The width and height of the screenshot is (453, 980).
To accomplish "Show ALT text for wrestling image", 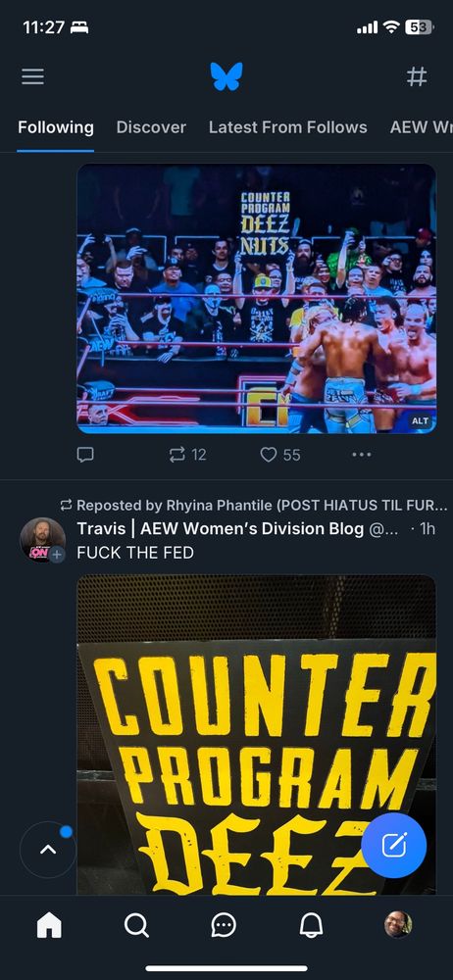I will click(x=420, y=421).
